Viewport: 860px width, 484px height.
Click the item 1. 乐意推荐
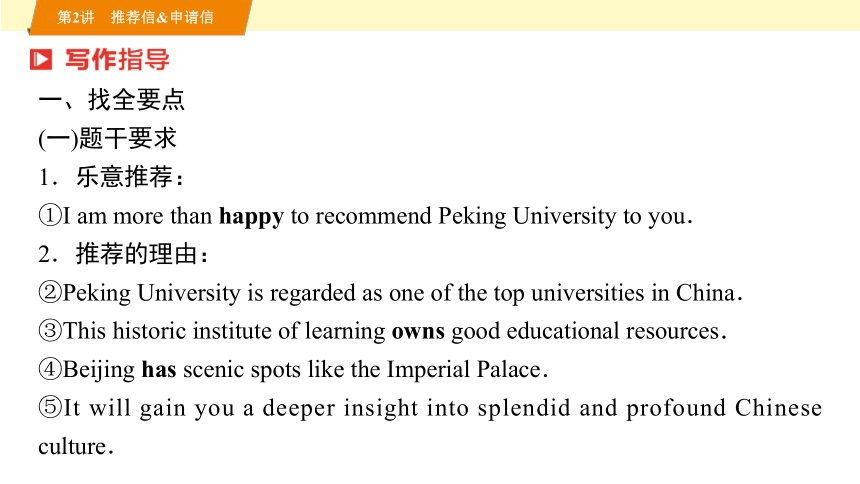point(111,177)
